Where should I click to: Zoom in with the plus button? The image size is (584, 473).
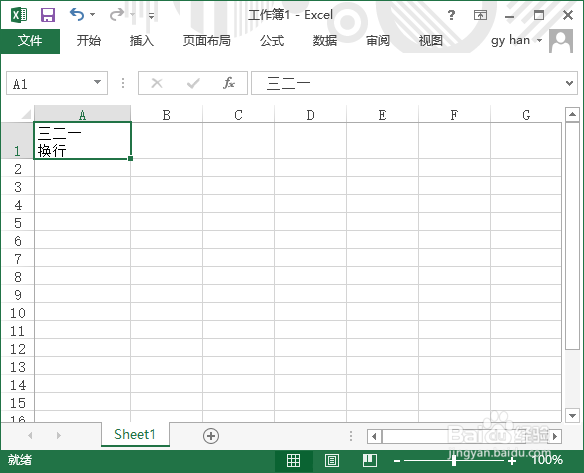(x=512, y=461)
